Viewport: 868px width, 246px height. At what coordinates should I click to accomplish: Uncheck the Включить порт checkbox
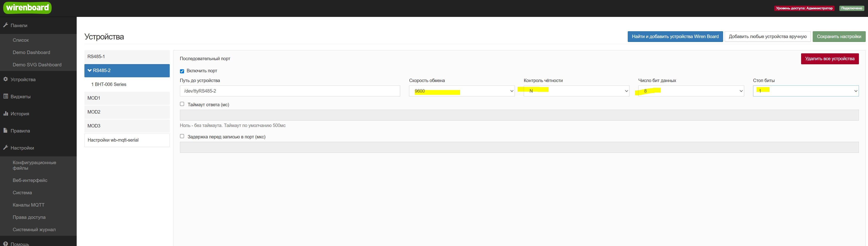click(182, 71)
